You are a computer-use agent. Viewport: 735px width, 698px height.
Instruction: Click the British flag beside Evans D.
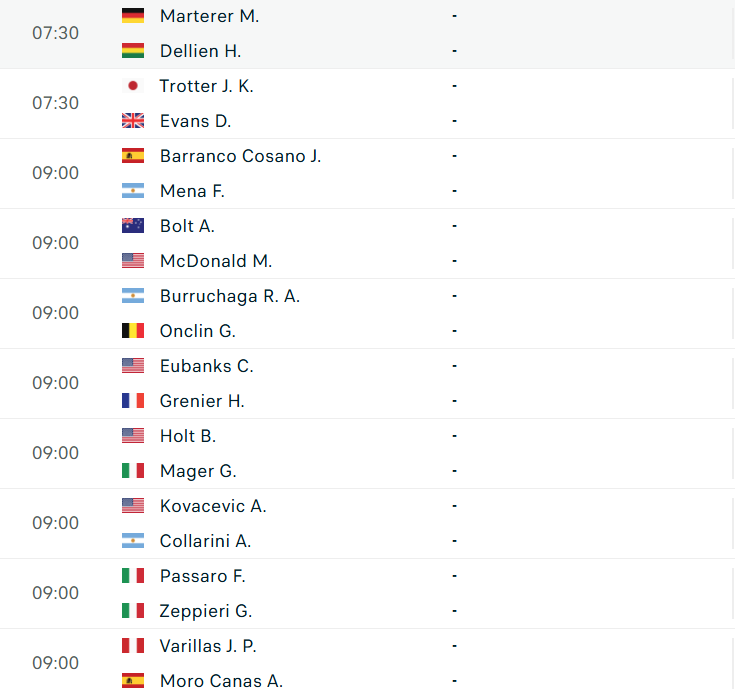[132, 121]
